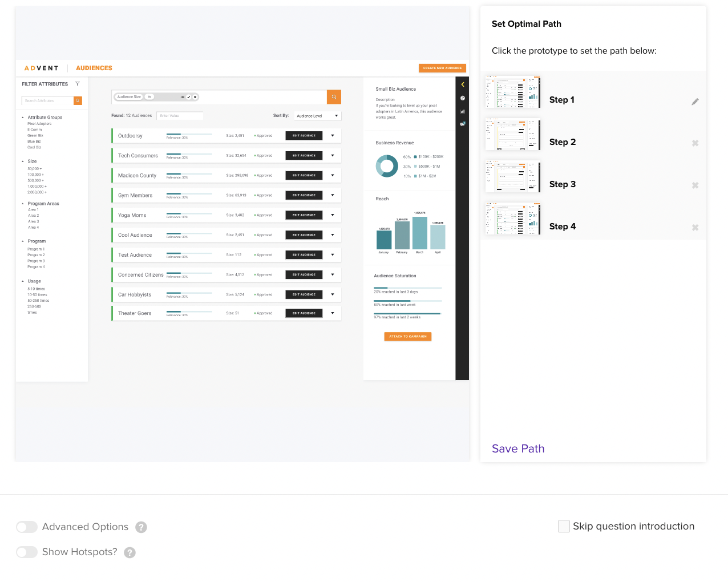The width and height of the screenshot is (728, 582).
Task: Remove Step 2 with its X icon
Action: coord(695,143)
